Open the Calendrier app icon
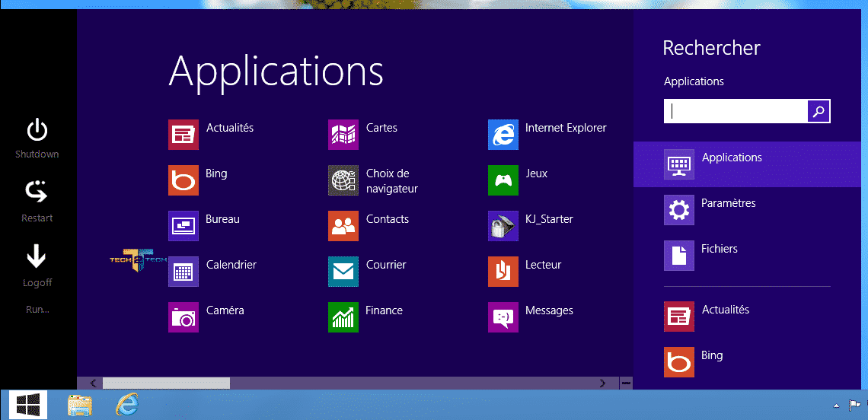 [x=183, y=272]
